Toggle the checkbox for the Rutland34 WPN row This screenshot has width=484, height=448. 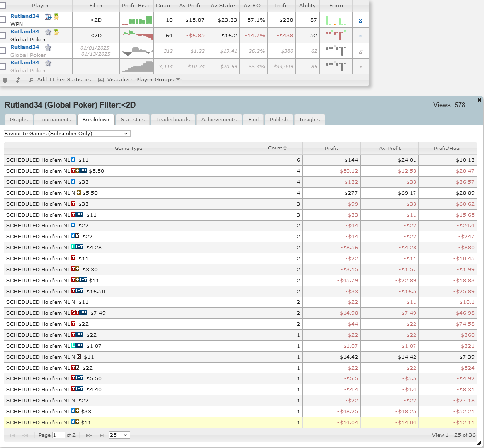coord(3,18)
